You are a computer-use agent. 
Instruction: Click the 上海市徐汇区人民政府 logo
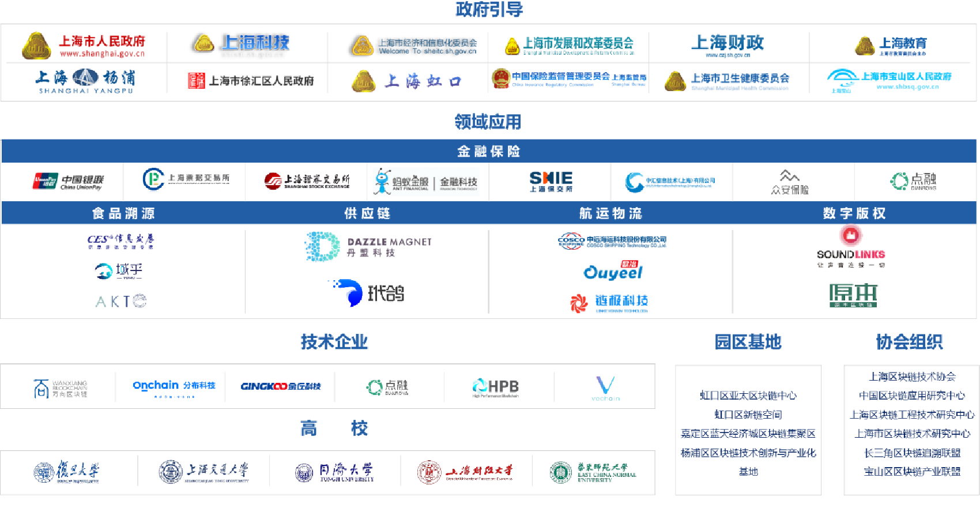click(x=251, y=81)
